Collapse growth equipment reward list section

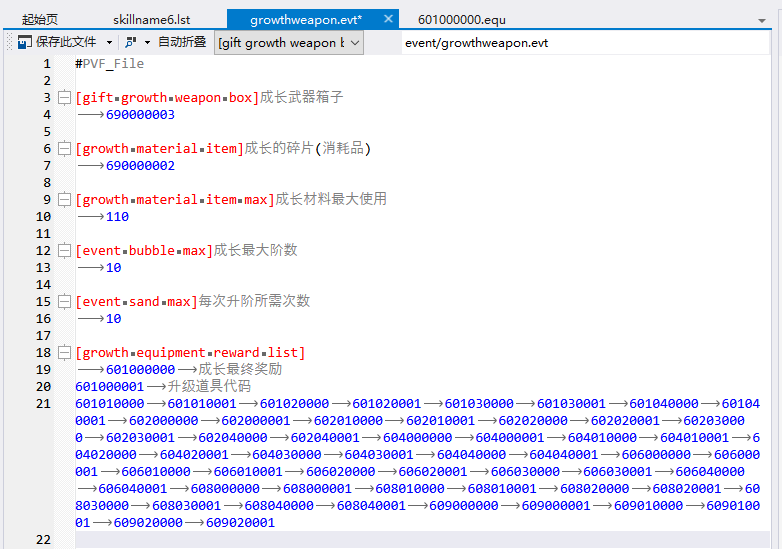(x=64, y=353)
